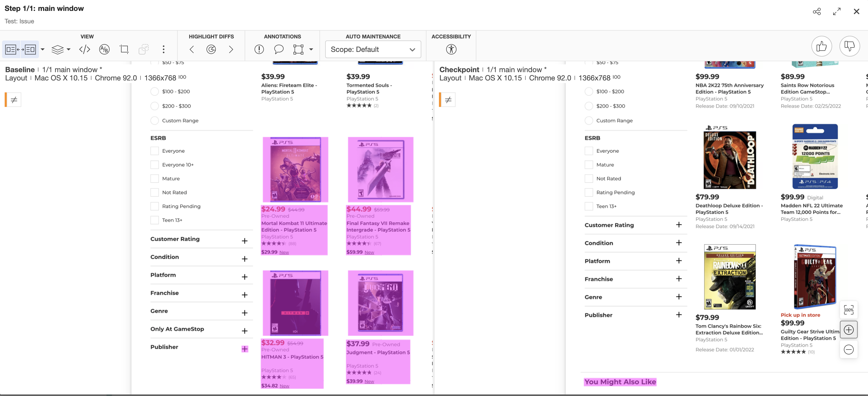The width and height of the screenshot is (868, 396).
Task: Click the thumbs down reject button
Action: (x=850, y=46)
